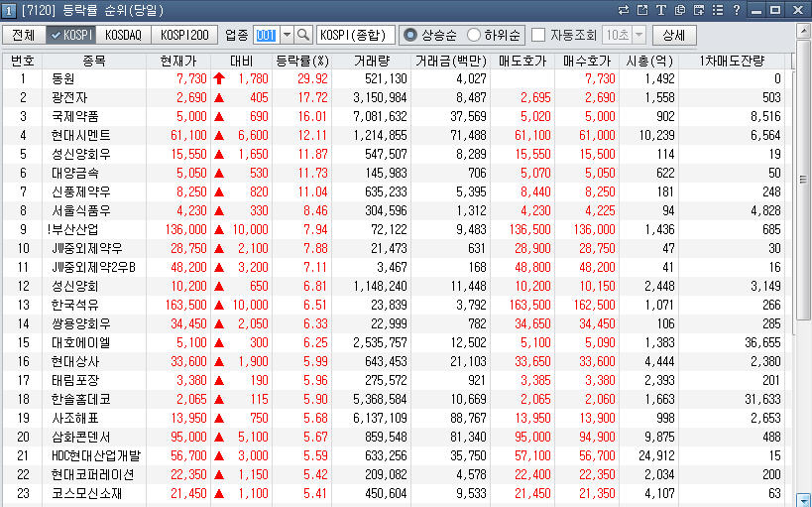The width and height of the screenshot is (812, 507).
Task: Click the KOSPI(종합) sector name field
Action: (355, 35)
